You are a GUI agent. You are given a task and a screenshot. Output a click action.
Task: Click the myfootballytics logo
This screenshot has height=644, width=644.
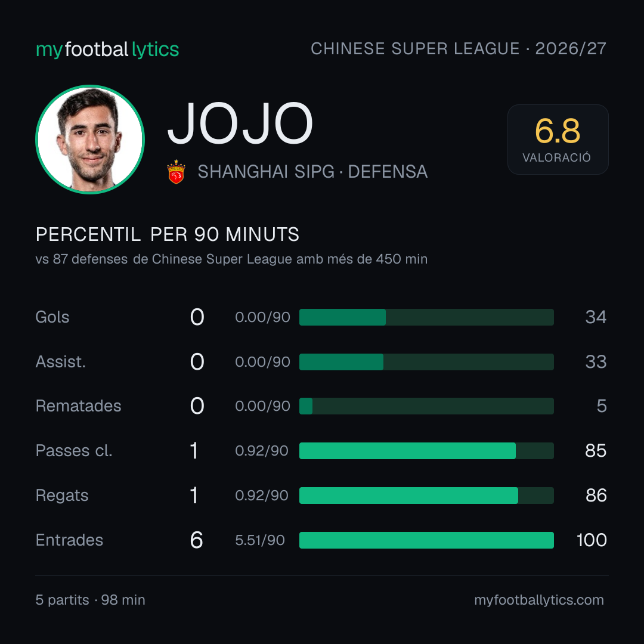(107, 49)
